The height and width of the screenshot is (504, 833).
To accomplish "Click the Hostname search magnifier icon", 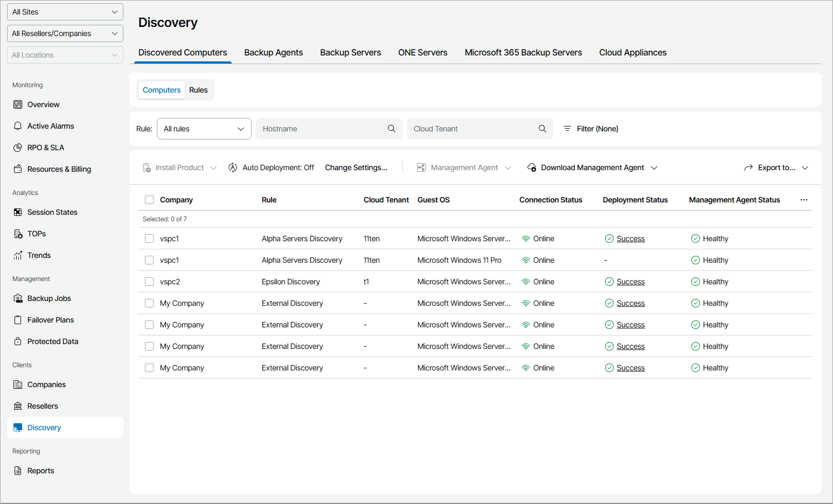I will tap(392, 129).
